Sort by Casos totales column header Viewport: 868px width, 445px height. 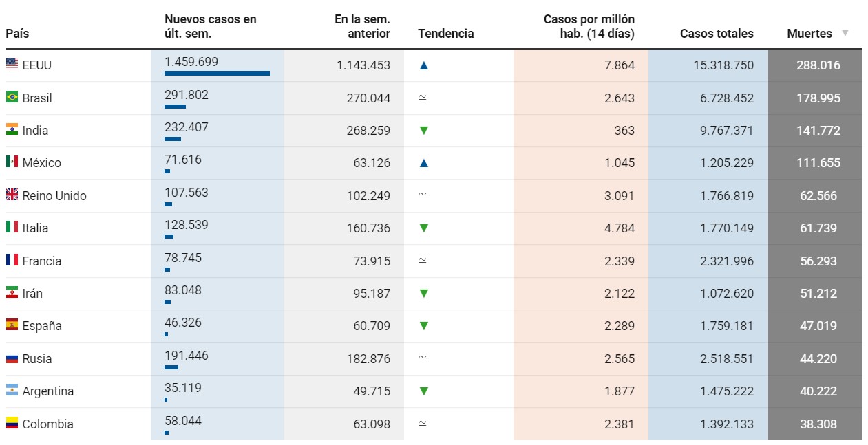click(x=717, y=33)
